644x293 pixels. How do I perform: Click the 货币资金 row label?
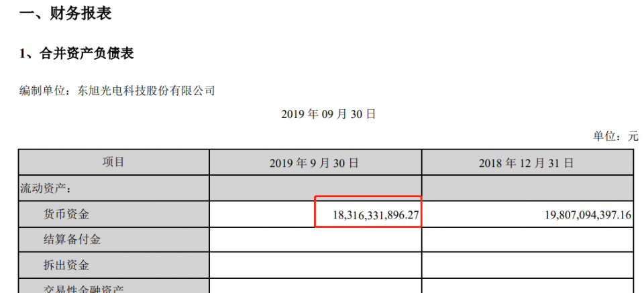click(66, 215)
